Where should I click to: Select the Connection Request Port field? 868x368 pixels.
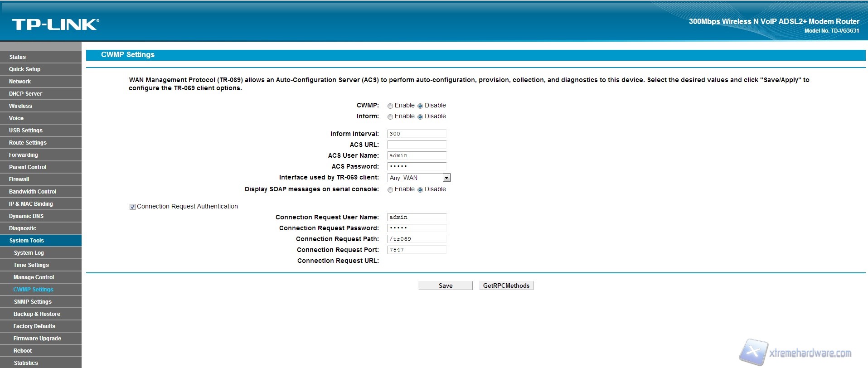[x=417, y=250]
